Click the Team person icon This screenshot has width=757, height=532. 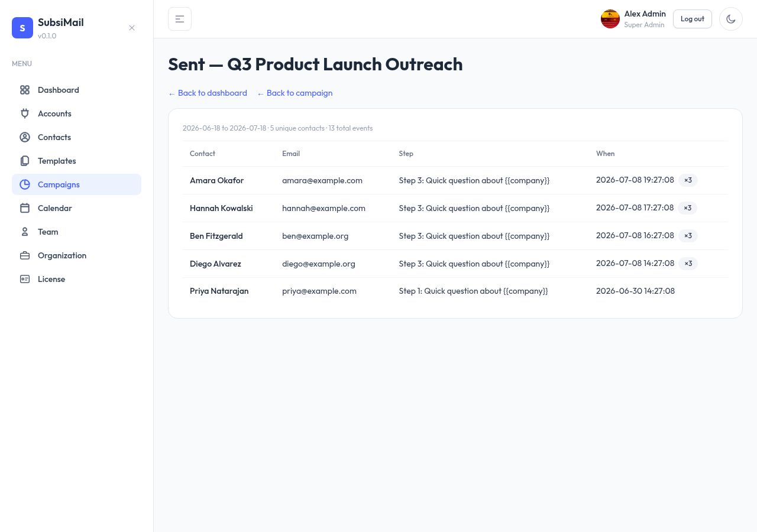(x=25, y=232)
